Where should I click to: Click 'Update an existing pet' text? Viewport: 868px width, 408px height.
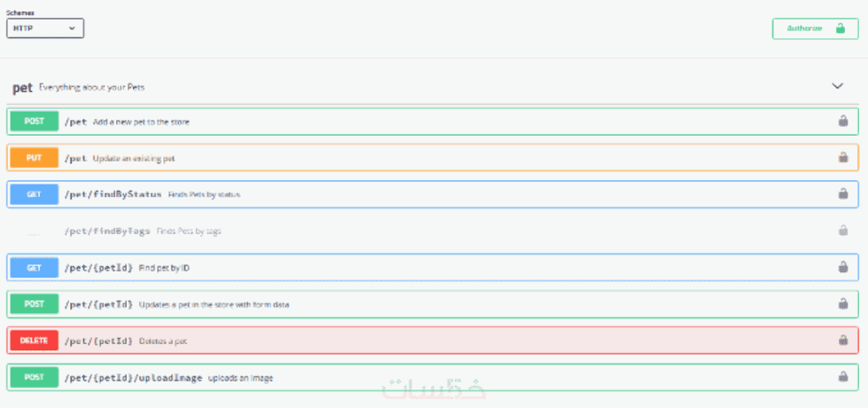pos(134,159)
